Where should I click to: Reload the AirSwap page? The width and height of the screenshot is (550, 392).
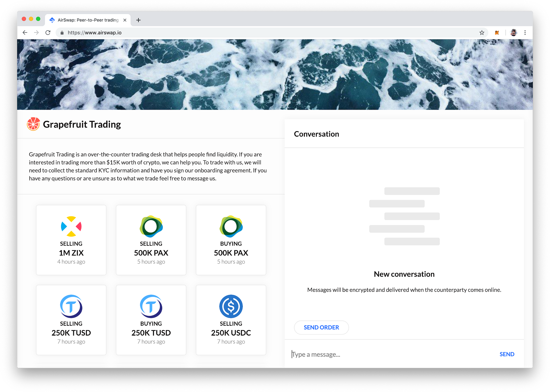click(48, 32)
